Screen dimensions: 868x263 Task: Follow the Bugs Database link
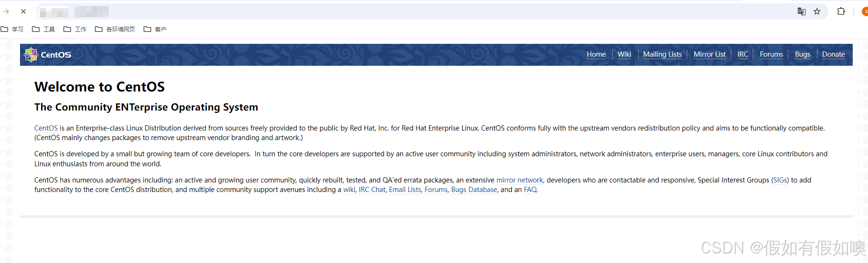point(474,190)
